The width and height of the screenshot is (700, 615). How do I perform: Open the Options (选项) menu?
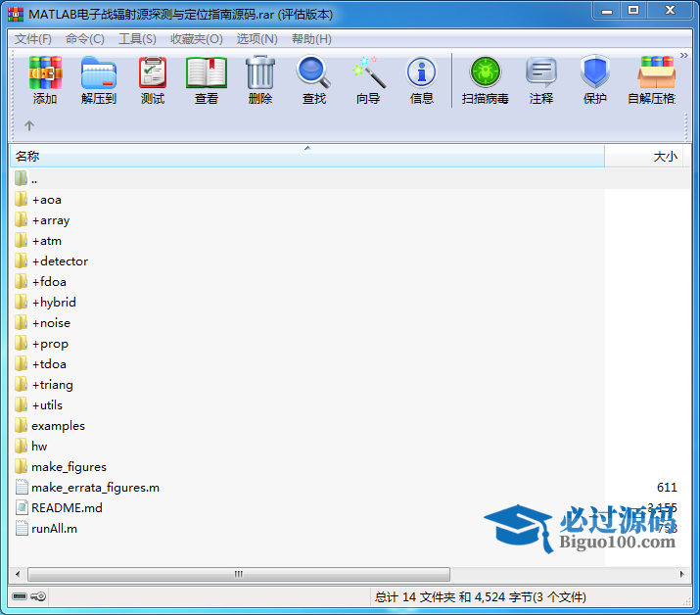coord(257,39)
